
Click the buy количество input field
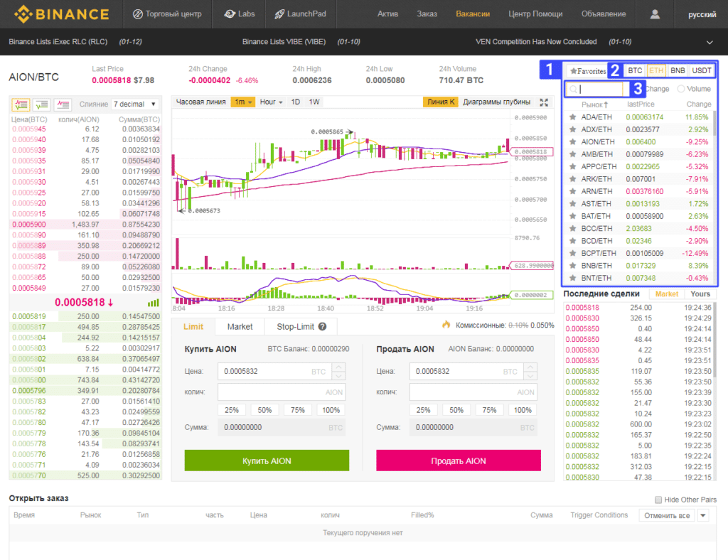pos(282,392)
